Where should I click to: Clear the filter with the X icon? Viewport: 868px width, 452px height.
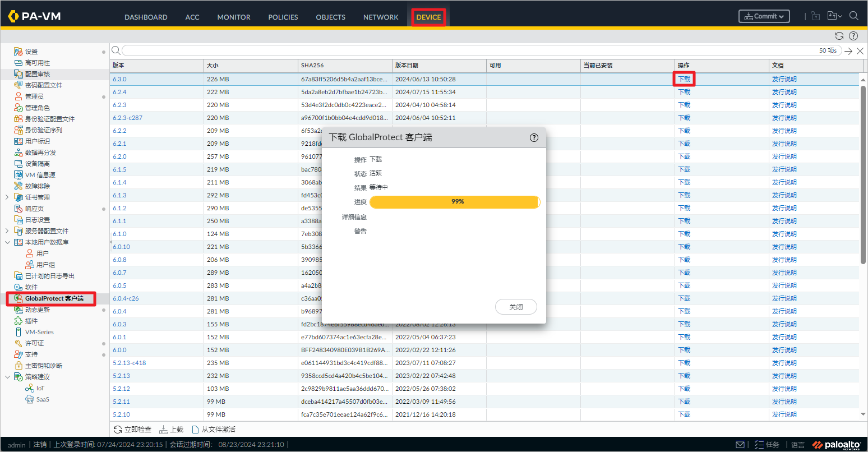860,51
